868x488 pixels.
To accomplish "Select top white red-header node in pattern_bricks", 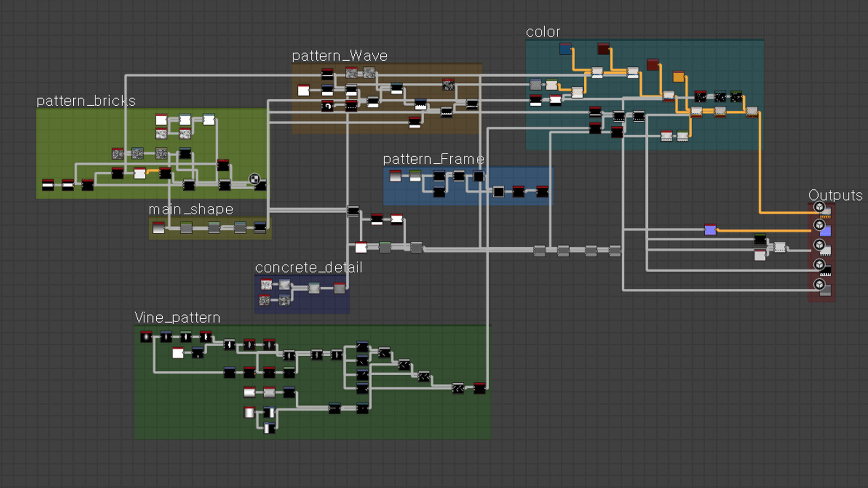I will [161, 119].
